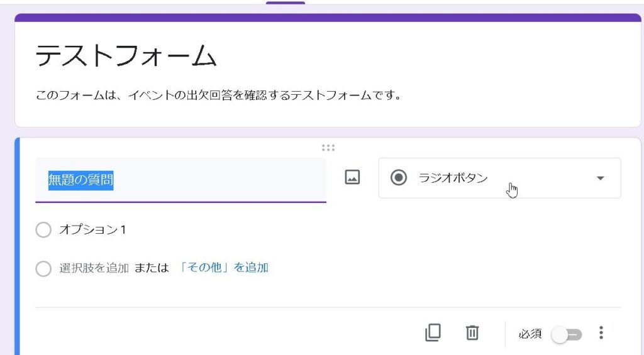
Task: Click the 「その他」を追加 link
Action: [x=224, y=268]
